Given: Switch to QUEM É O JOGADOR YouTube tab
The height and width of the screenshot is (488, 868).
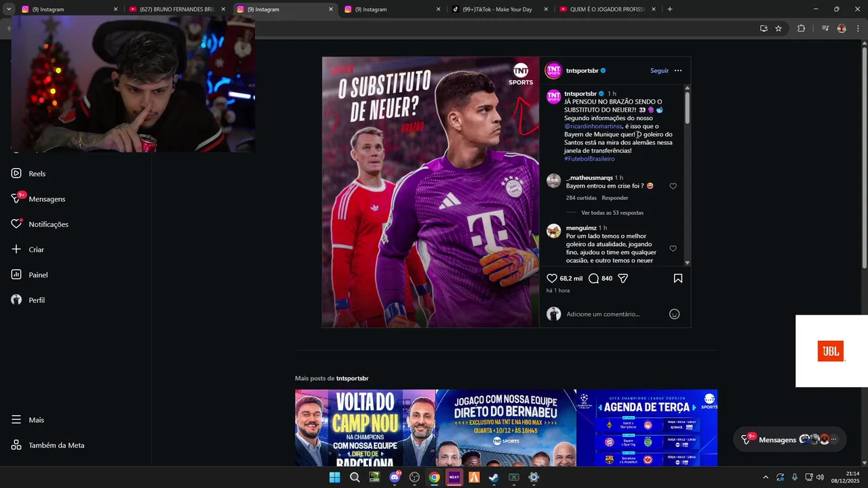Looking at the screenshot, I should point(608,9).
